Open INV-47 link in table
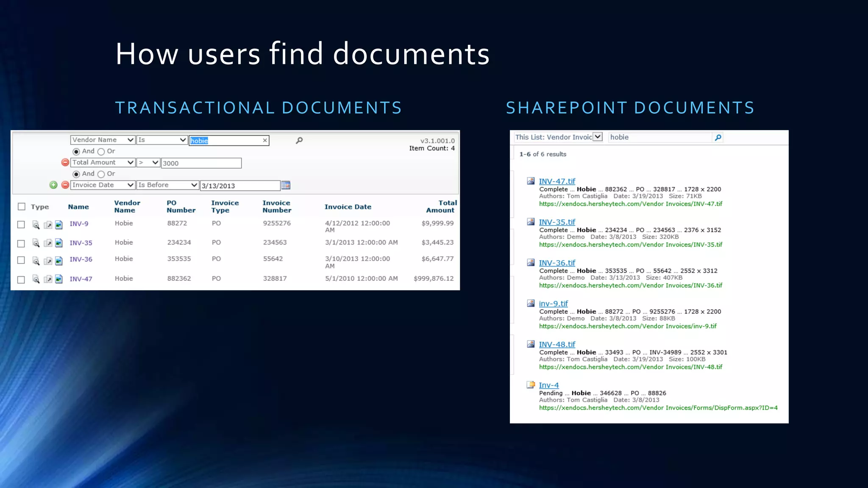This screenshot has height=488, width=868. pos(81,279)
